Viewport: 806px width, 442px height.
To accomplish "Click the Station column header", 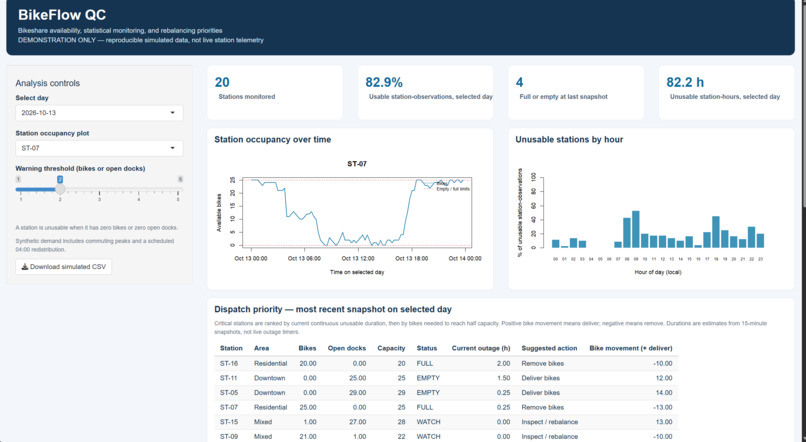I will [231, 348].
